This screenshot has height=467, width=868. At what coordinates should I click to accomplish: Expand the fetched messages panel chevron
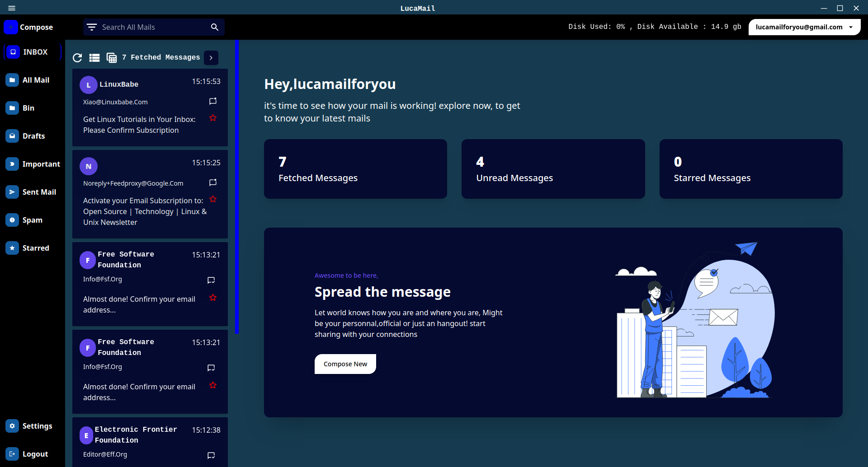point(211,58)
